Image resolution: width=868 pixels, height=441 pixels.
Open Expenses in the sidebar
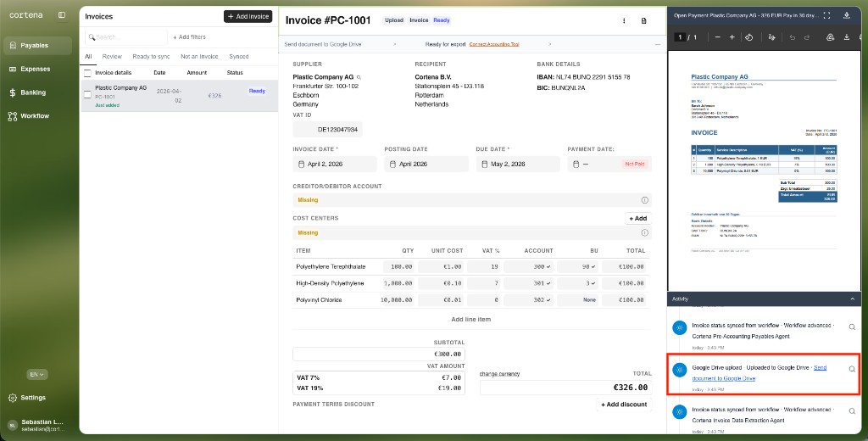37,69
